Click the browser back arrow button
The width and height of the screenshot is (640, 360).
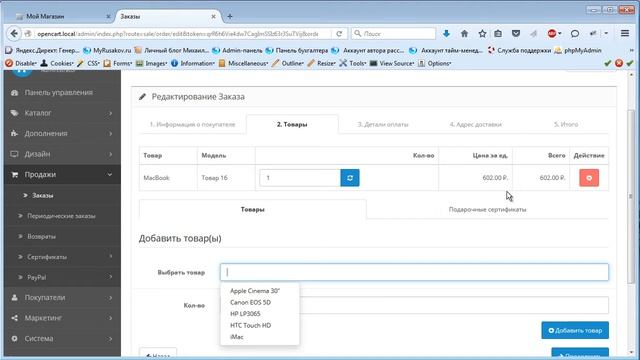pos(14,33)
